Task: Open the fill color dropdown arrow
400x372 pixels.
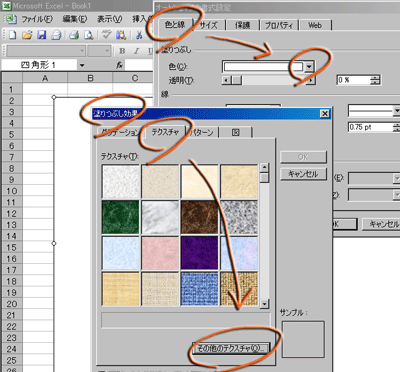Action: point(309,67)
